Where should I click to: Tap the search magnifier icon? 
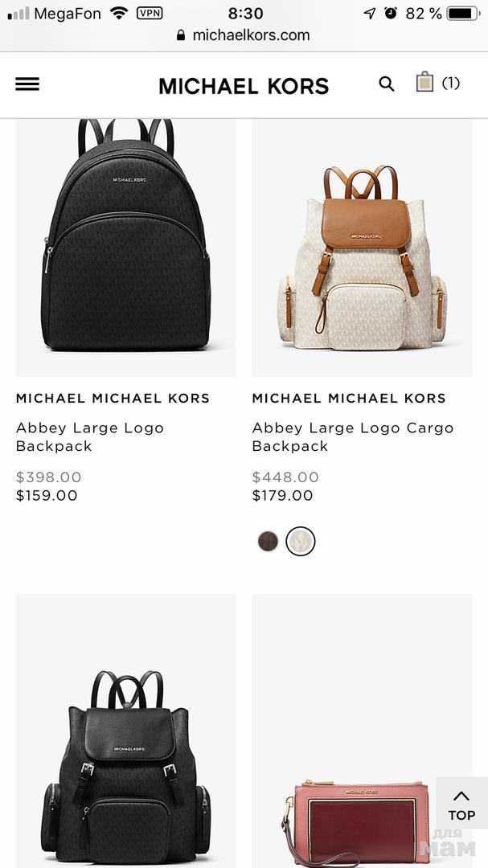(387, 84)
